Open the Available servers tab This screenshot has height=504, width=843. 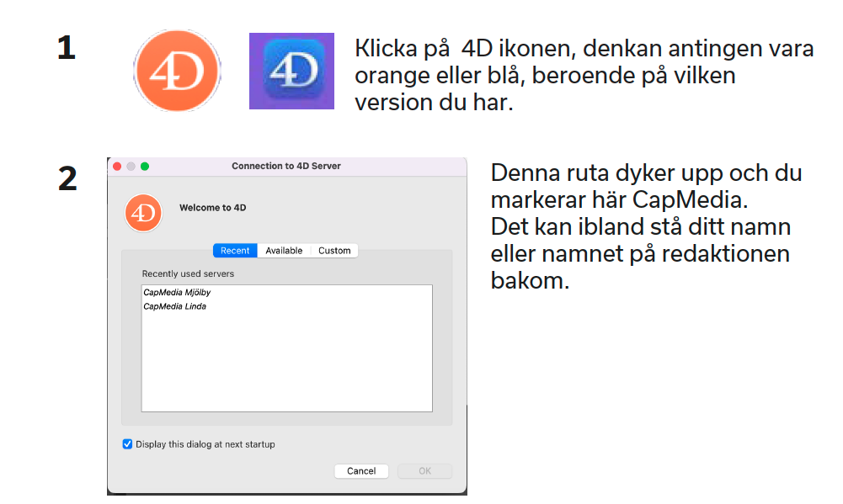[x=284, y=251]
